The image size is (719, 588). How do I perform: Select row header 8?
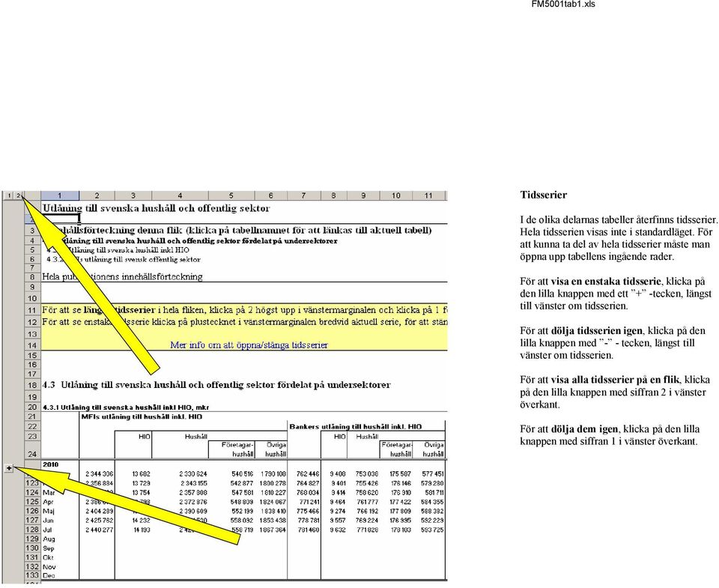(32, 277)
